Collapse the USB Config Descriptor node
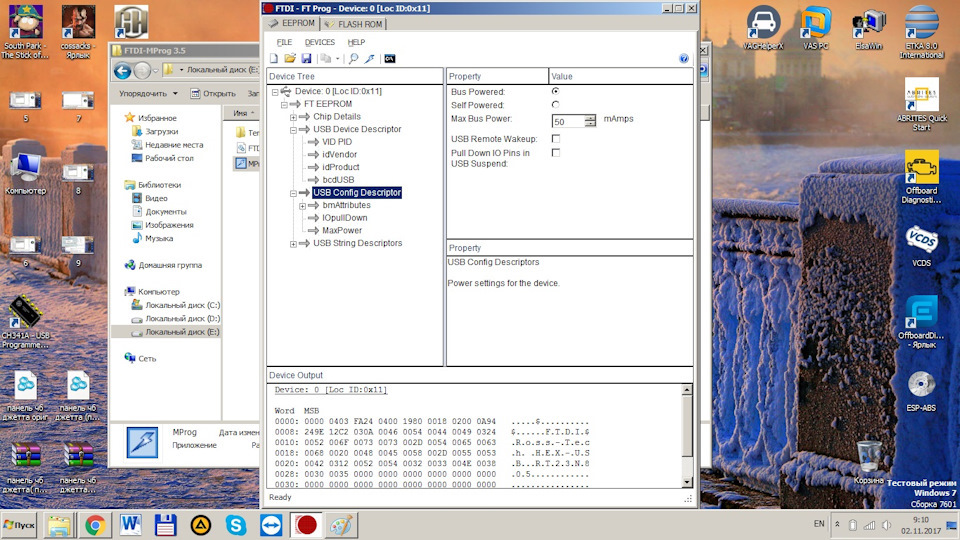 (x=293, y=193)
